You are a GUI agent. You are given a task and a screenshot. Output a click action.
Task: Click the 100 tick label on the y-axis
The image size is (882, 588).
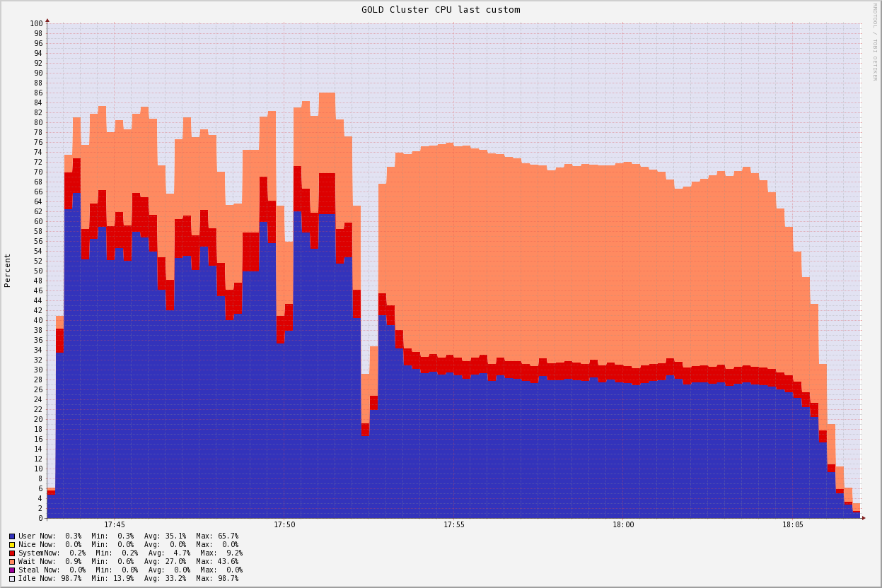(x=36, y=23)
